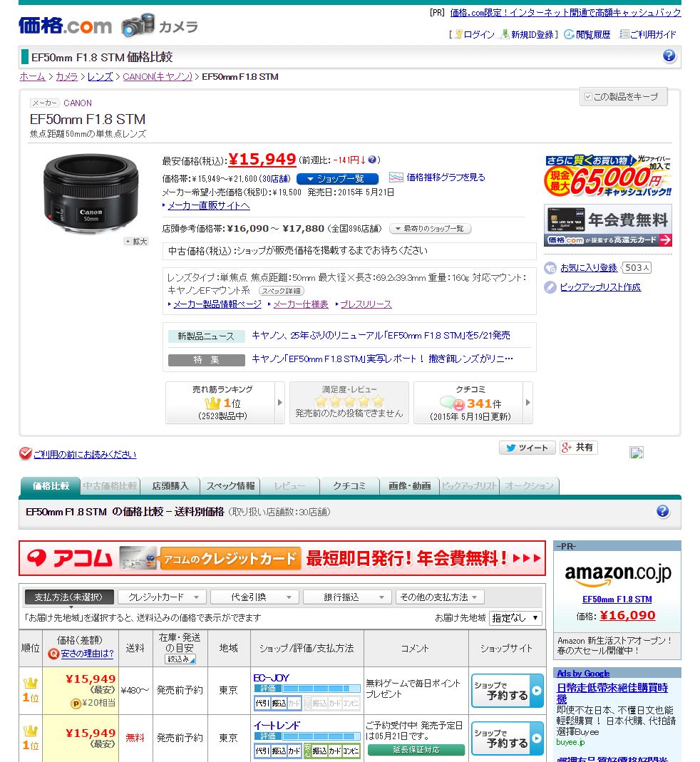This screenshot has height=762, width=700.
Task: Click the 延長保証対応 green badge
Action: coord(416,750)
